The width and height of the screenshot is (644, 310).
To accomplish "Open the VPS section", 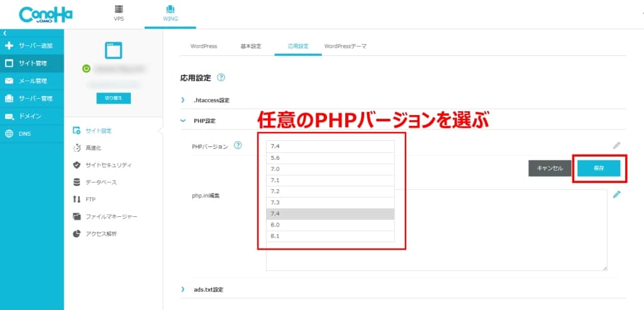I will coord(119,14).
